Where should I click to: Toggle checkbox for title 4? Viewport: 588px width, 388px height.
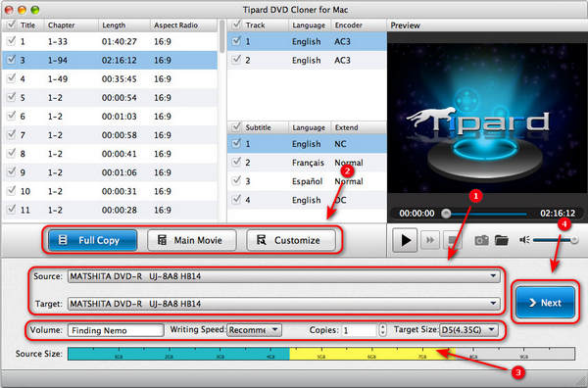11,78
